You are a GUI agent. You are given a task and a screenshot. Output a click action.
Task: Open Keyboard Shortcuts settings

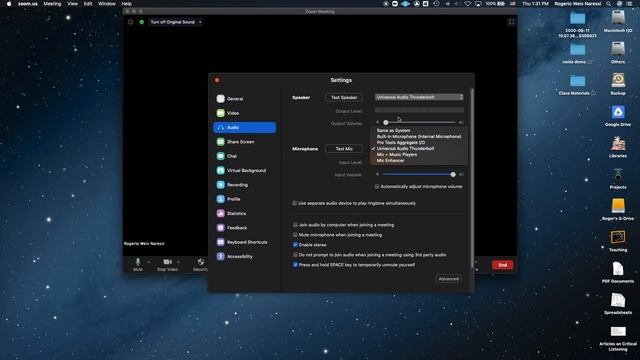[244, 242]
